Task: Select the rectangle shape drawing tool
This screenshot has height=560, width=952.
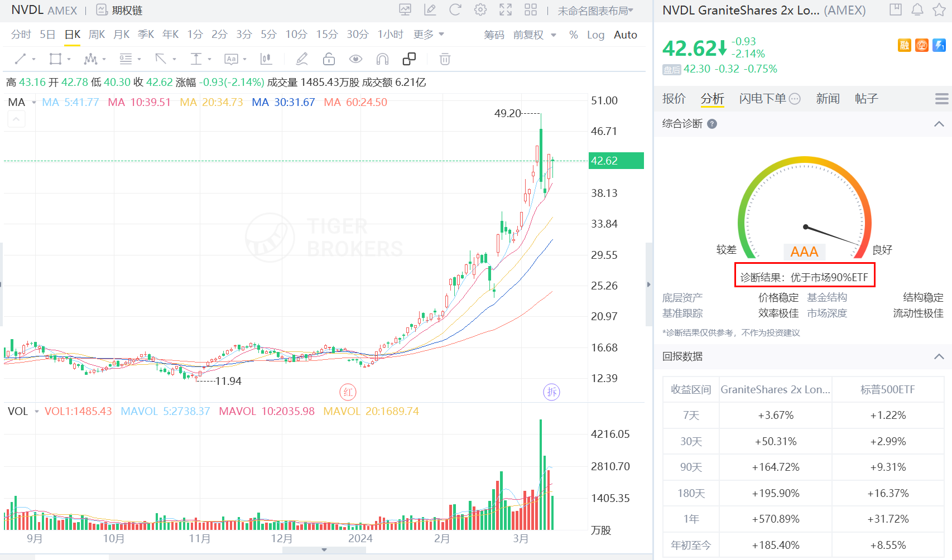Action: pyautogui.click(x=55, y=59)
